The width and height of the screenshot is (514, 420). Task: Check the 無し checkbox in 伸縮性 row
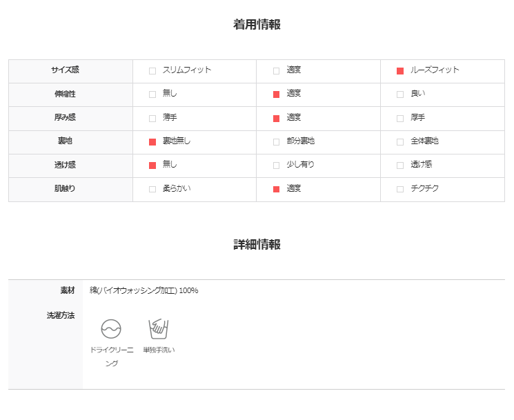pos(152,94)
